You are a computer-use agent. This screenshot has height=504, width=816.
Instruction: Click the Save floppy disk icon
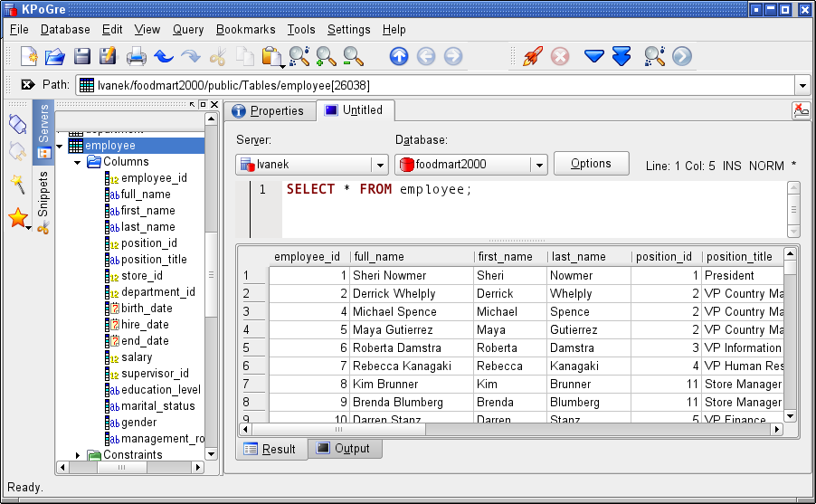[x=81, y=56]
